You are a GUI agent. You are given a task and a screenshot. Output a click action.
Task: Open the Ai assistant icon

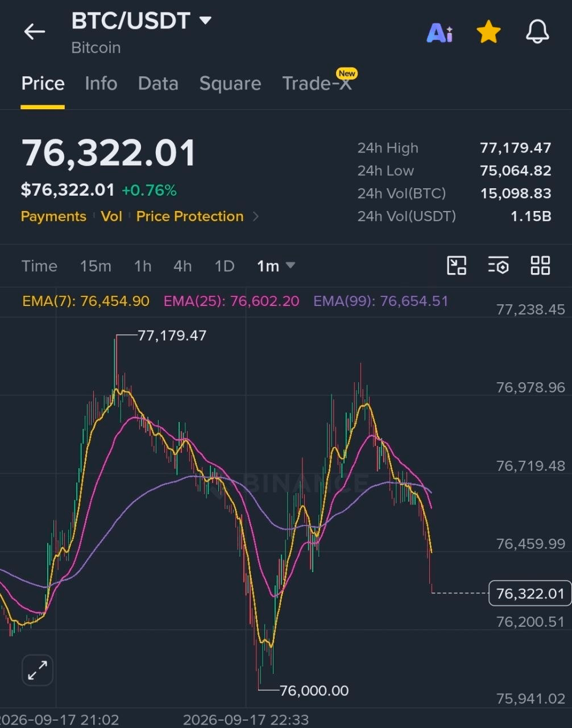point(440,33)
